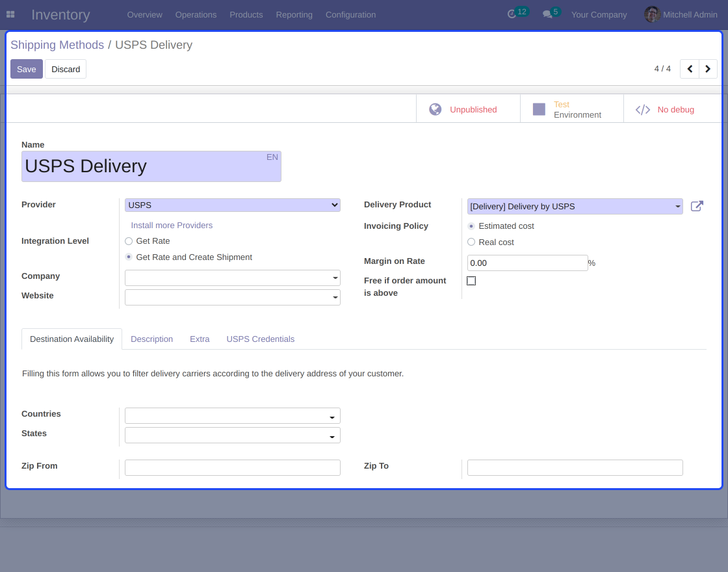Click the Name field USPS Delivery

[151, 166]
